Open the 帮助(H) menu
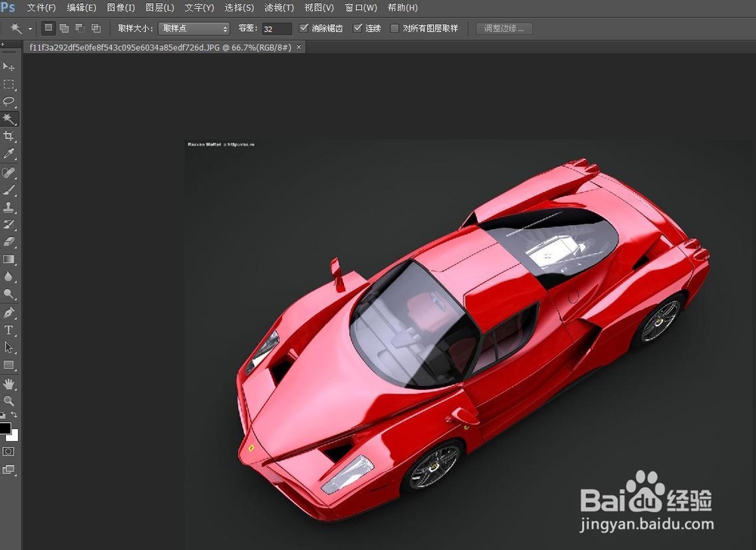 [402, 8]
